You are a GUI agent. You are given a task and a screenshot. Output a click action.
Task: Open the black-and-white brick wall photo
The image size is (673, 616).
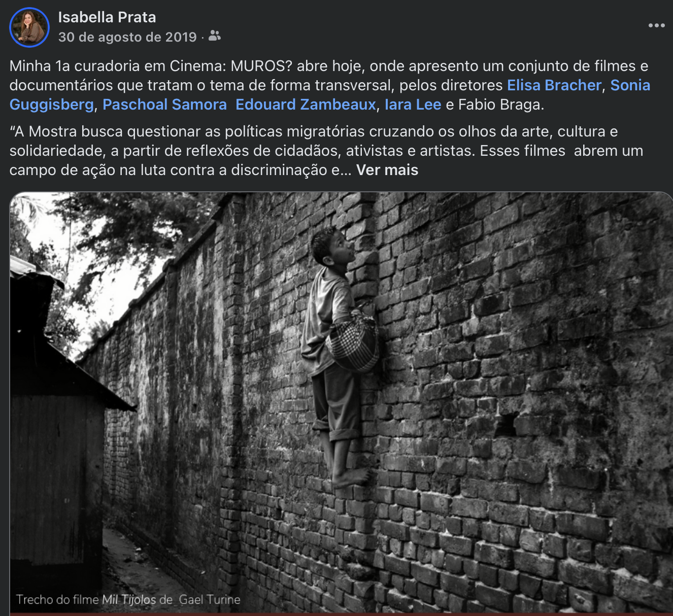pyautogui.click(x=341, y=404)
